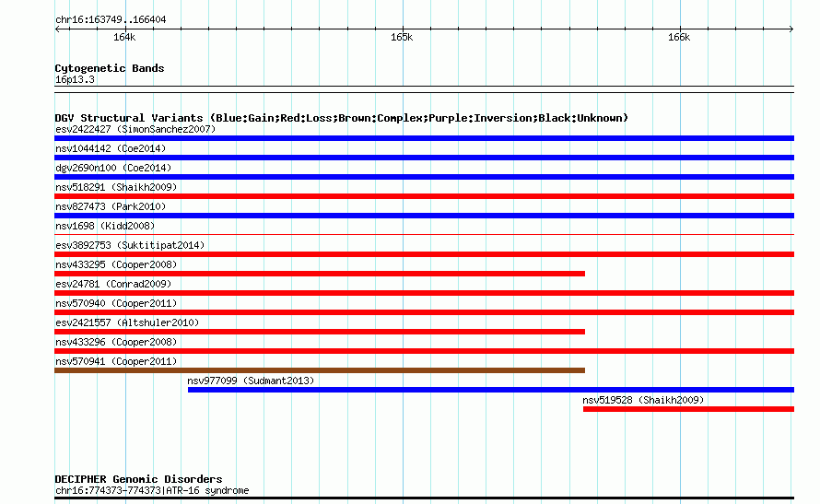This screenshot has width=820, height=504.
Task: Open the first nsv433295 (Cooper2008) label
Action: point(116,264)
